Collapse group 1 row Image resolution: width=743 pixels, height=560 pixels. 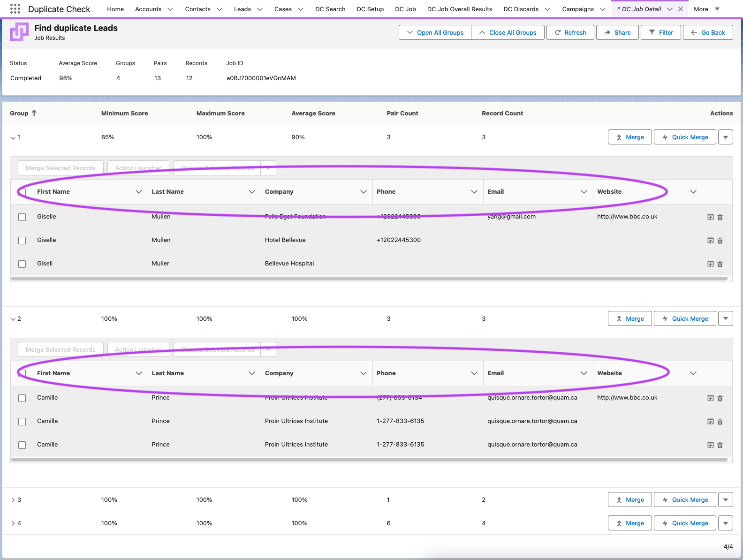click(13, 137)
